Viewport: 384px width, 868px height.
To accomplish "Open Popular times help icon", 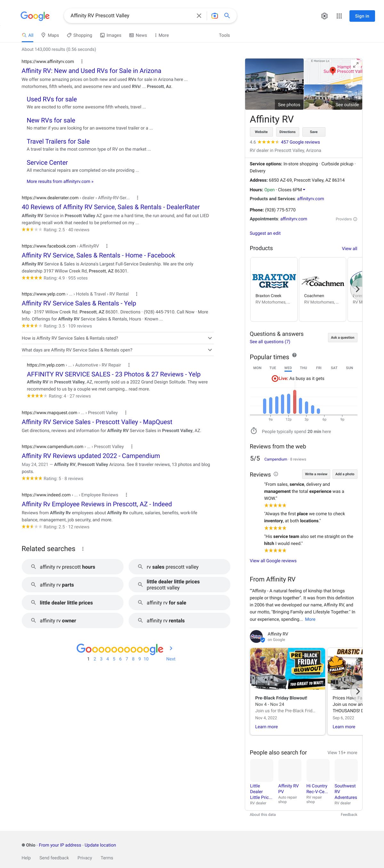I will coord(294,355).
